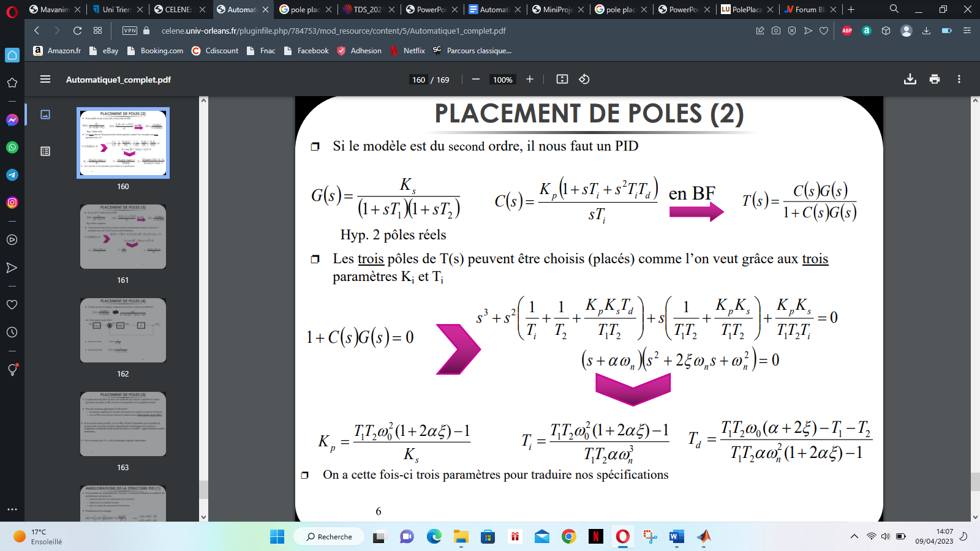Open bookmarks star in Opera sidebar

coord(12,83)
